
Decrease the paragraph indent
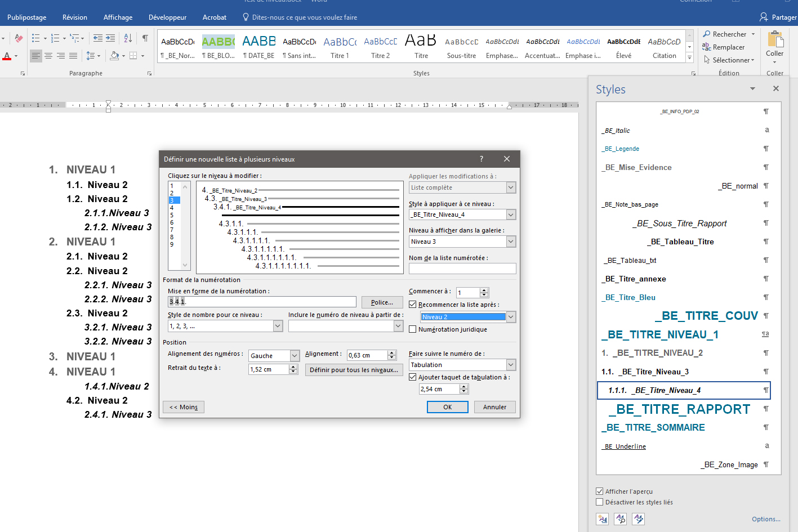[x=98, y=38]
